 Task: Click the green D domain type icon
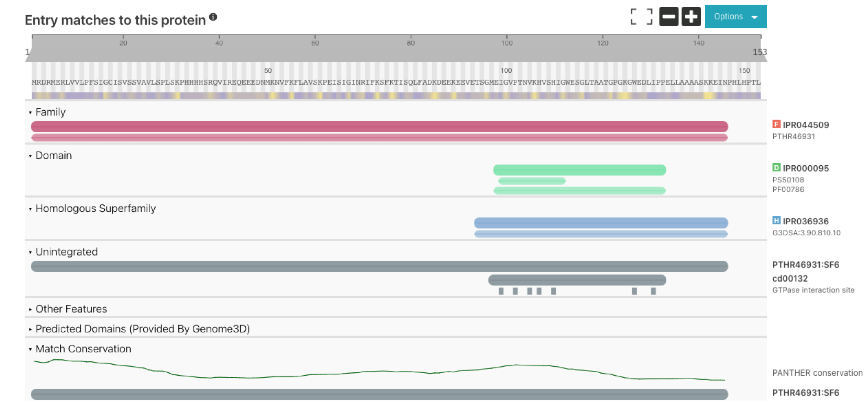pyautogui.click(x=776, y=167)
